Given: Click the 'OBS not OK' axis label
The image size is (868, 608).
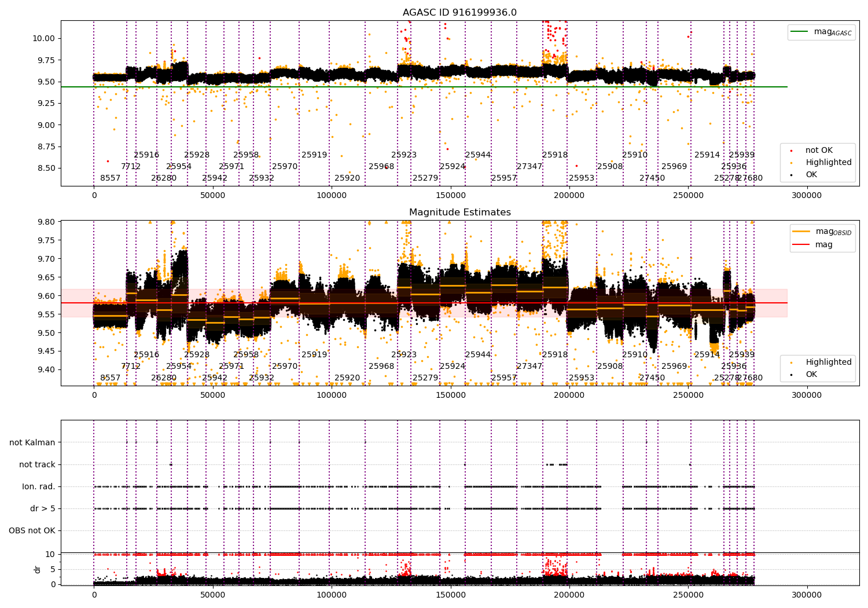Looking at the screenshot, I should (32, 530).
